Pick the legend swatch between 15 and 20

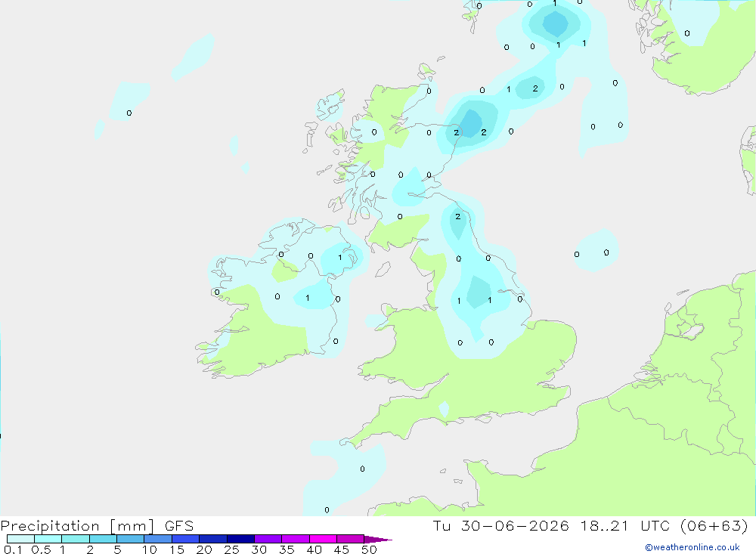pyautogui.click(x=186, y=539)
